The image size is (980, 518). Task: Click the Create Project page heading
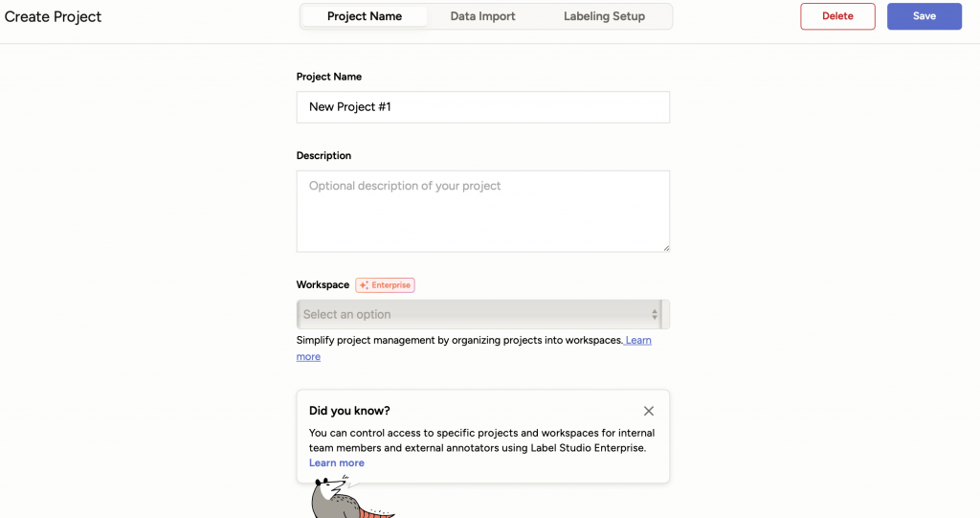pyautogui.click(x=53, y=17)
